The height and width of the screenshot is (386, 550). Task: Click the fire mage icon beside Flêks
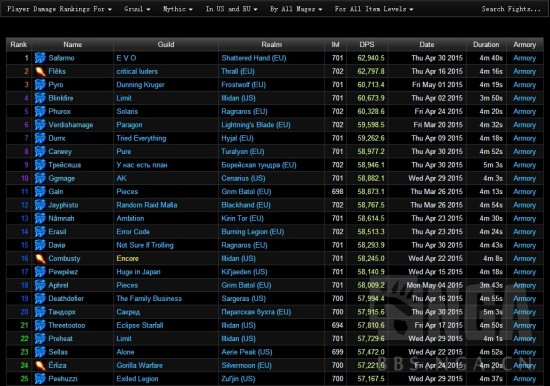40,71
